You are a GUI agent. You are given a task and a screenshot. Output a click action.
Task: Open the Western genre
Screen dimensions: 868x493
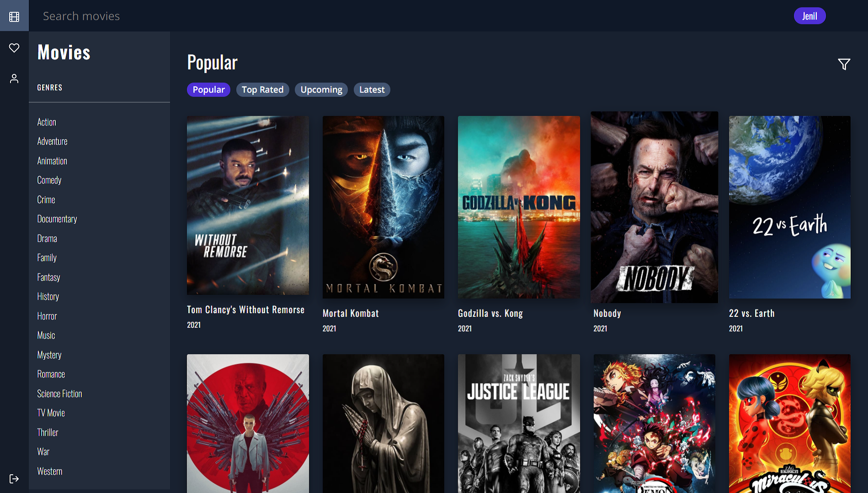click(50, 471)
